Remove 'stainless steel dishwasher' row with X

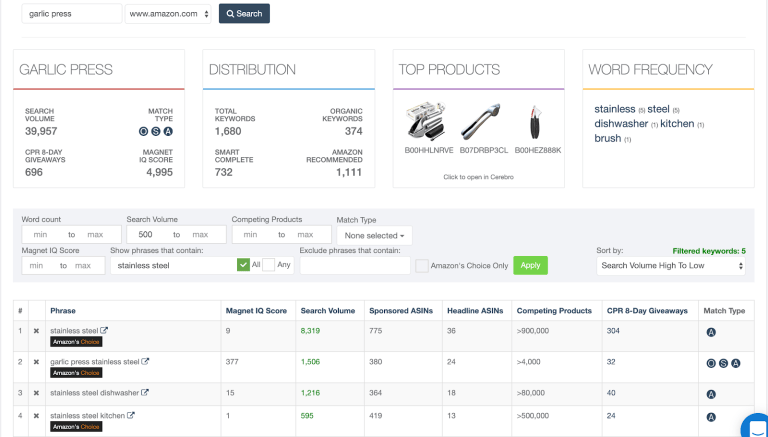pyautogui.click(x=36, y=392)
